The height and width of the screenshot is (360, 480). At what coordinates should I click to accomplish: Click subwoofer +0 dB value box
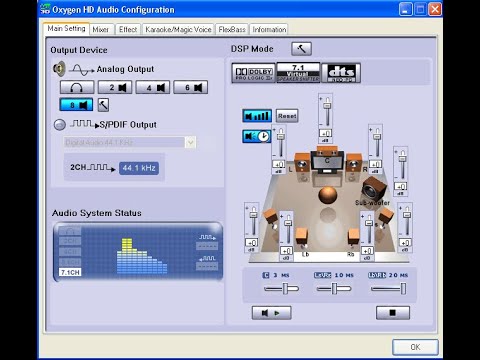(401, 186)
